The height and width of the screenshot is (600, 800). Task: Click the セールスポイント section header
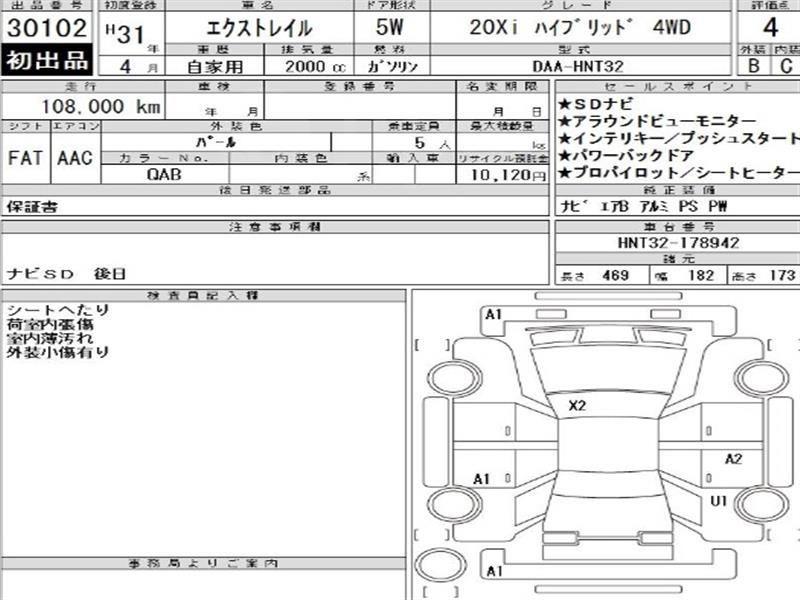(x=678, y=86)
